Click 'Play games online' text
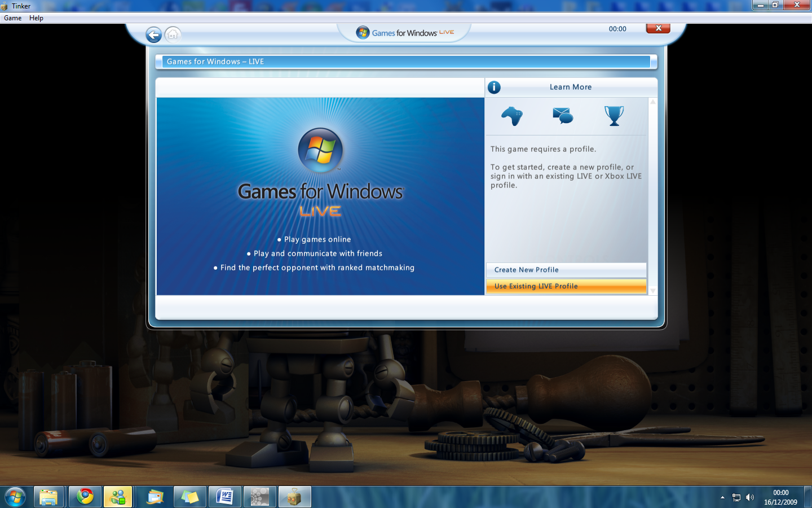Screen dimensions: 812x508 (317, 239)
